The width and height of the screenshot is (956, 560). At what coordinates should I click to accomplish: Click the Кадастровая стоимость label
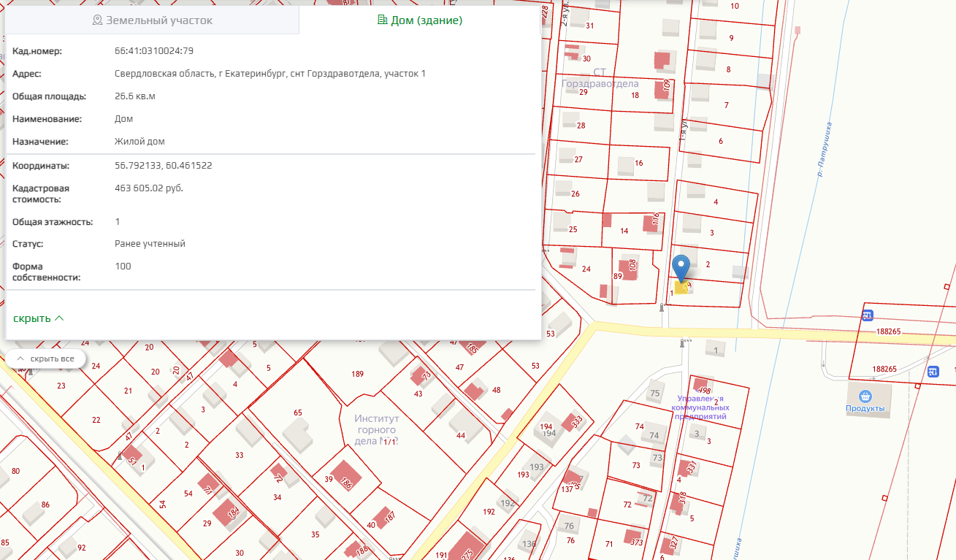(x=42, y=193)
